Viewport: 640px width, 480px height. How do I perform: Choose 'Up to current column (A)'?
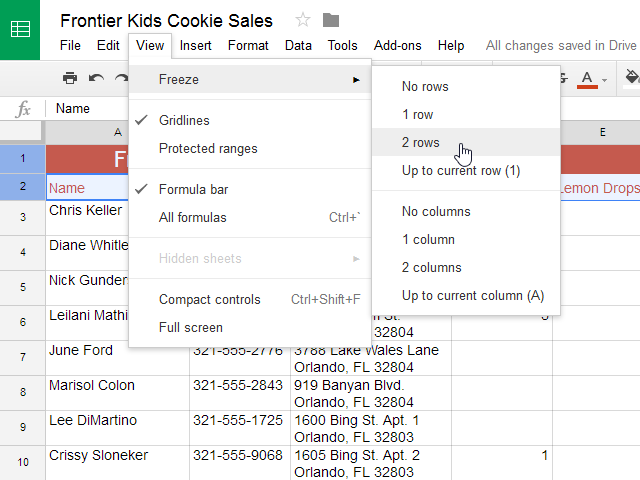473,296
